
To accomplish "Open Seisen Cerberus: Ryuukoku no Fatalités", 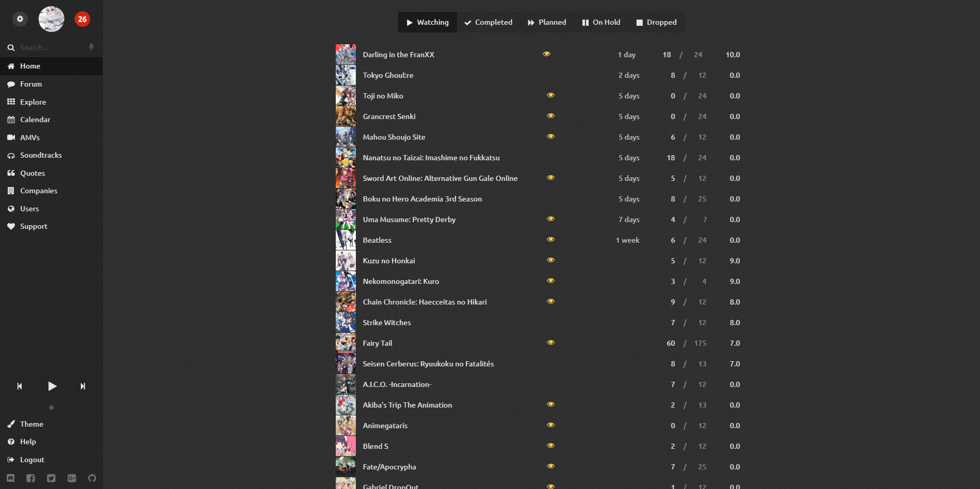I will click(x=428, y=364).
